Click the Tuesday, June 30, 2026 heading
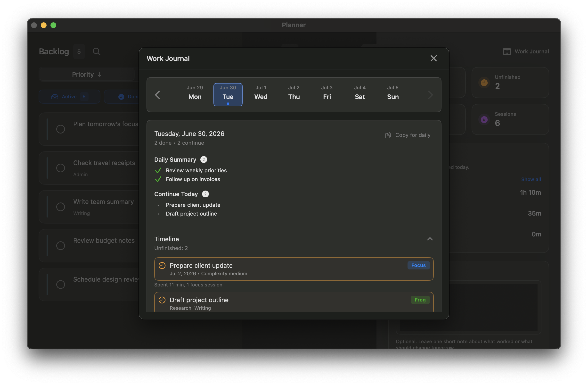This screenshot has width=588, height=385. point(189,134)
